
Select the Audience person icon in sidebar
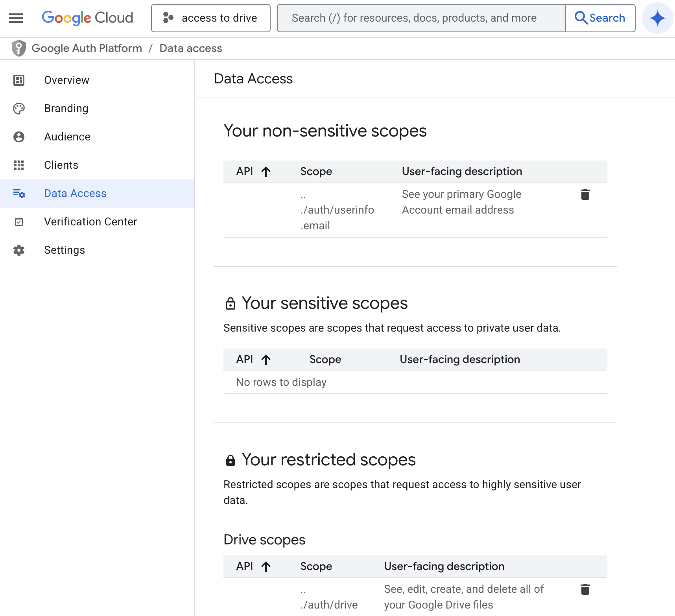tap(18, 136)
